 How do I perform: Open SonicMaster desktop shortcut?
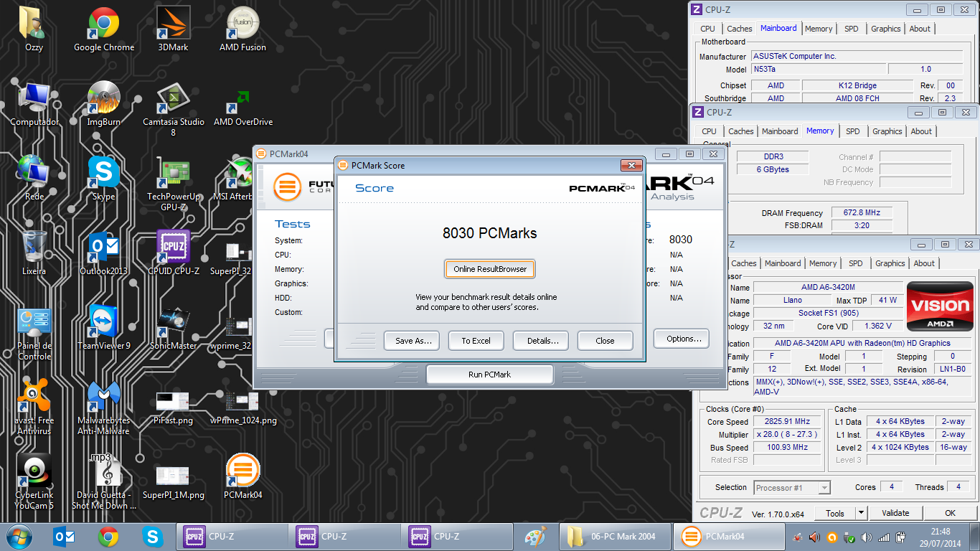pyautogui.click(x=173, y=327)
